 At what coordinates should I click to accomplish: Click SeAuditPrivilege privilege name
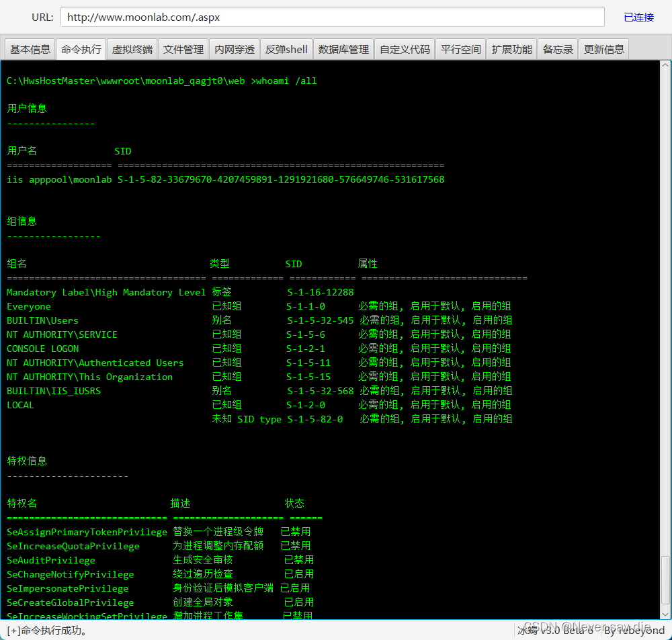51,560
